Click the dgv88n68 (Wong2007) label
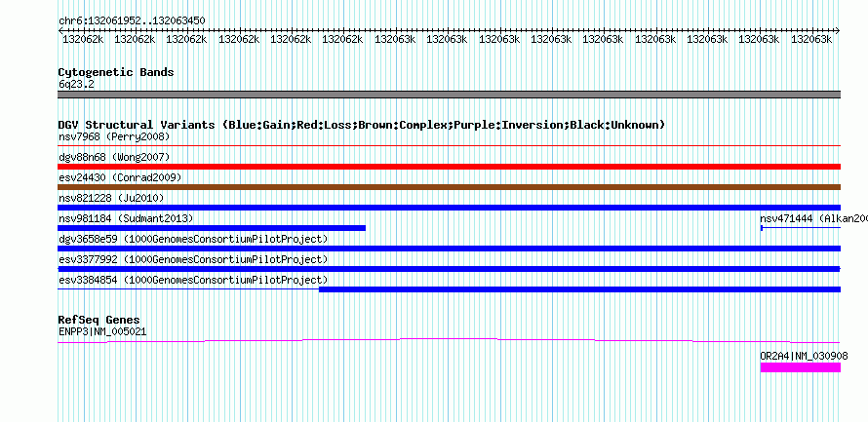This screenshot has height=422, width=868. (x=113, y=157)
